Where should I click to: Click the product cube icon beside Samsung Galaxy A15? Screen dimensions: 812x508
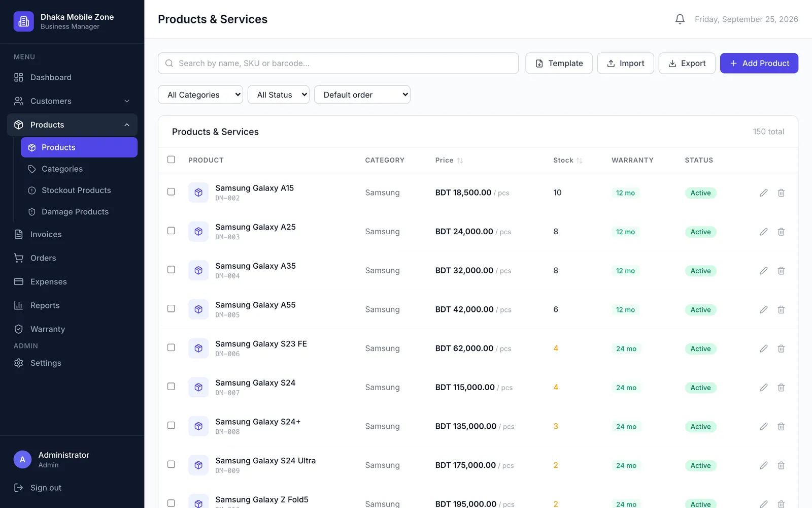coord(198,193)
